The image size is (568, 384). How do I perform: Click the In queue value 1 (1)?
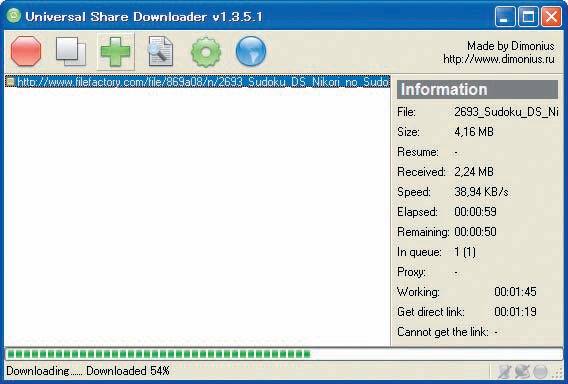coord(465,252)
